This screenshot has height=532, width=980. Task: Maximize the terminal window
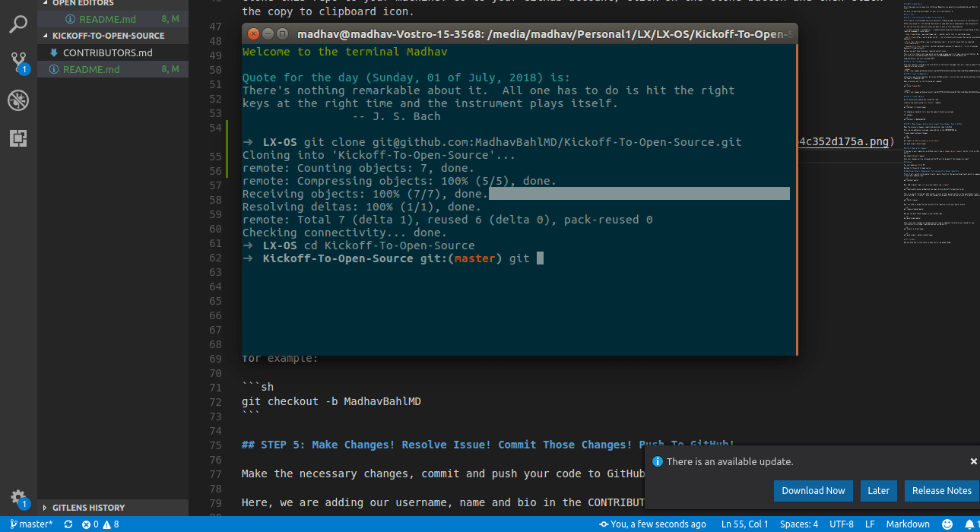[x=282, y=33]
